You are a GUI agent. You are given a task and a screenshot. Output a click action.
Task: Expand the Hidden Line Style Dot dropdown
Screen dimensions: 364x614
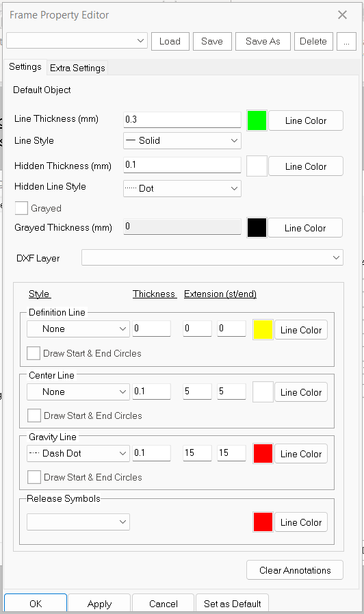click(x=182, y=188)
